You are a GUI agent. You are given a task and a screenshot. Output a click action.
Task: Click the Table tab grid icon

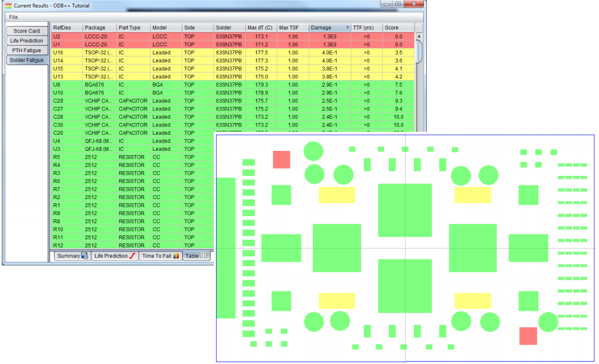coord(203,256)
